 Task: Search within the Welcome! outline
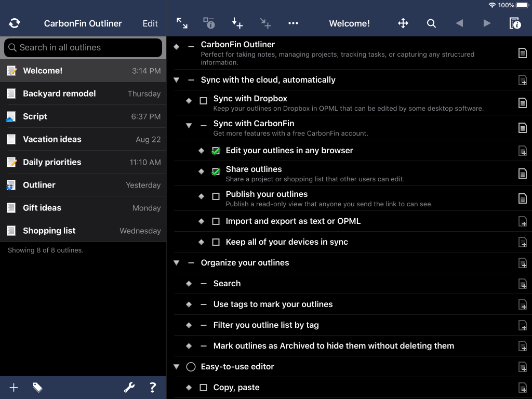click(x=431, y=23)
